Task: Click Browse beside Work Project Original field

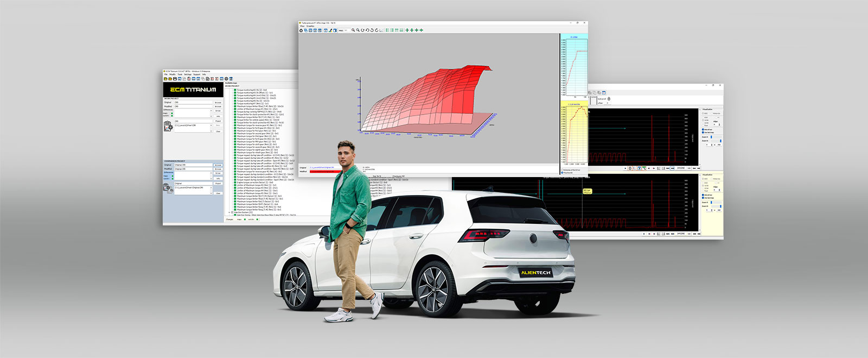Action: [x=218, y=103]
